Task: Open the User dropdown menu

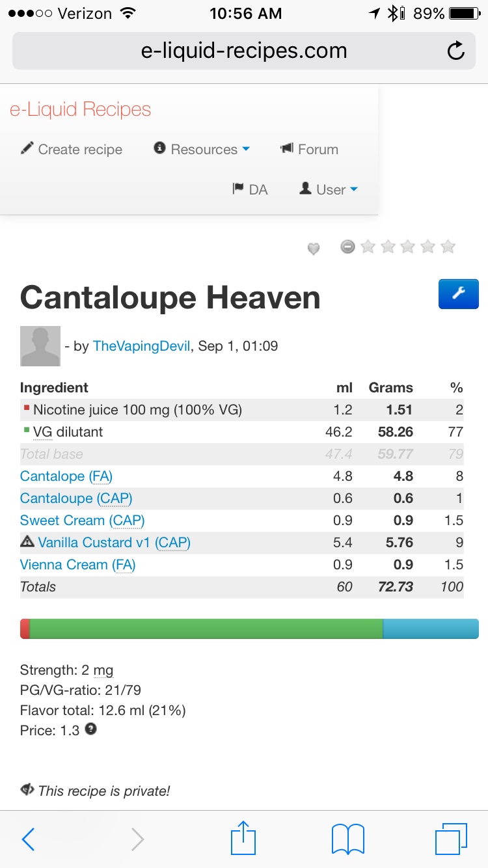Action: tap(329, 189)
